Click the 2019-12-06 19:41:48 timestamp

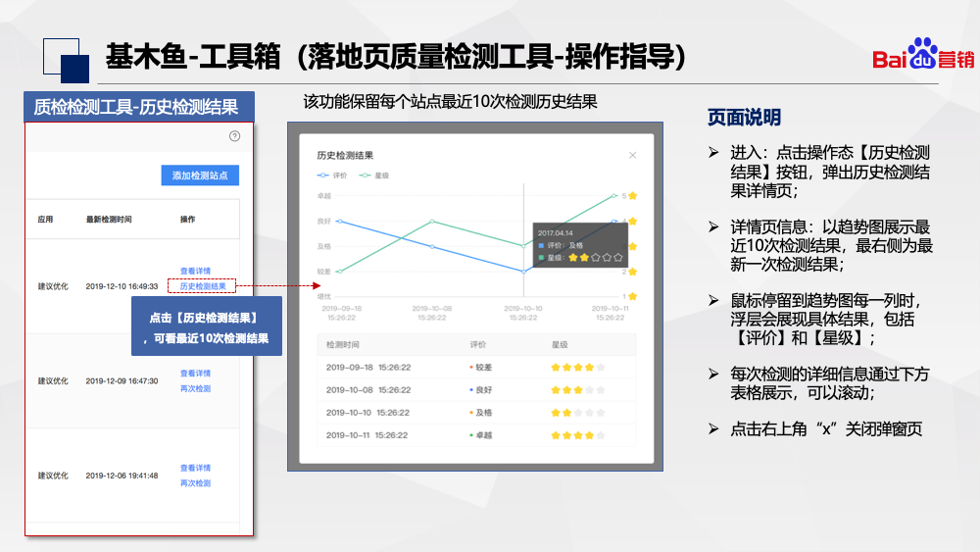tap(122, 476)
